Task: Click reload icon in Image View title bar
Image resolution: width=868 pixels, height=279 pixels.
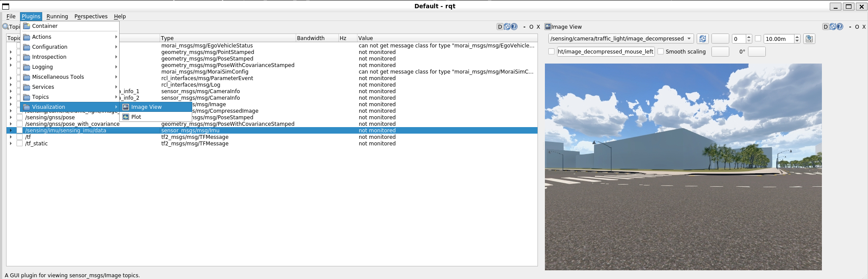Action: point(832,27)
